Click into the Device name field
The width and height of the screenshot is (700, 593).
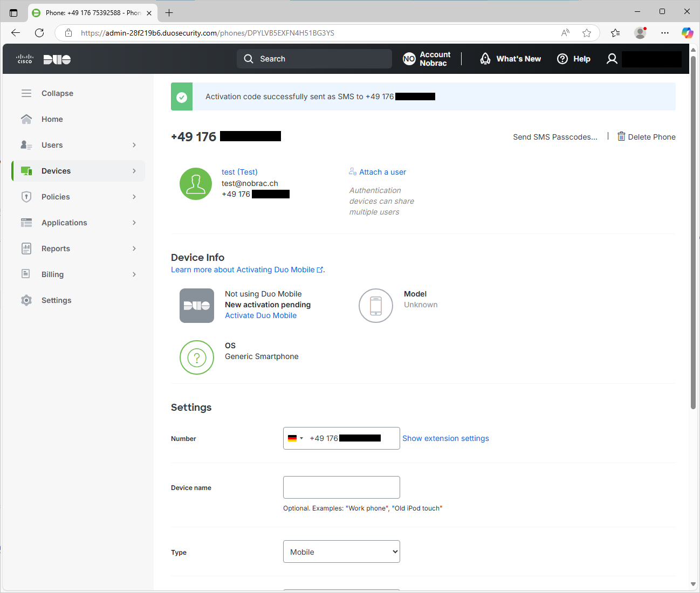coord(341,487)
